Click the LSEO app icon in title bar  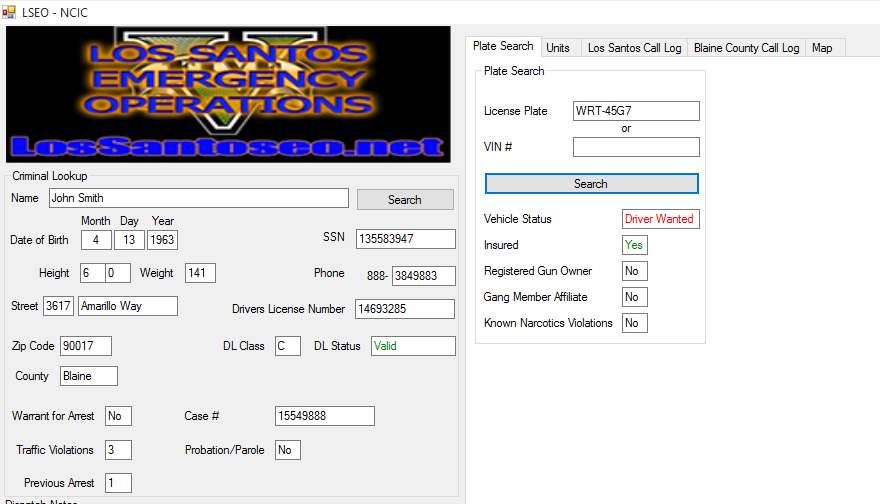[x=9, y=11]
